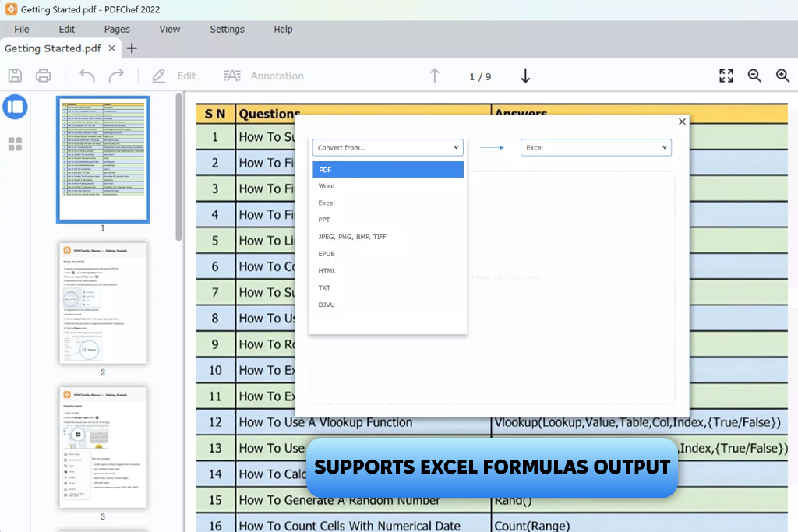
Task: Choose PPT in the convert-from list
Action: [388, 220]
